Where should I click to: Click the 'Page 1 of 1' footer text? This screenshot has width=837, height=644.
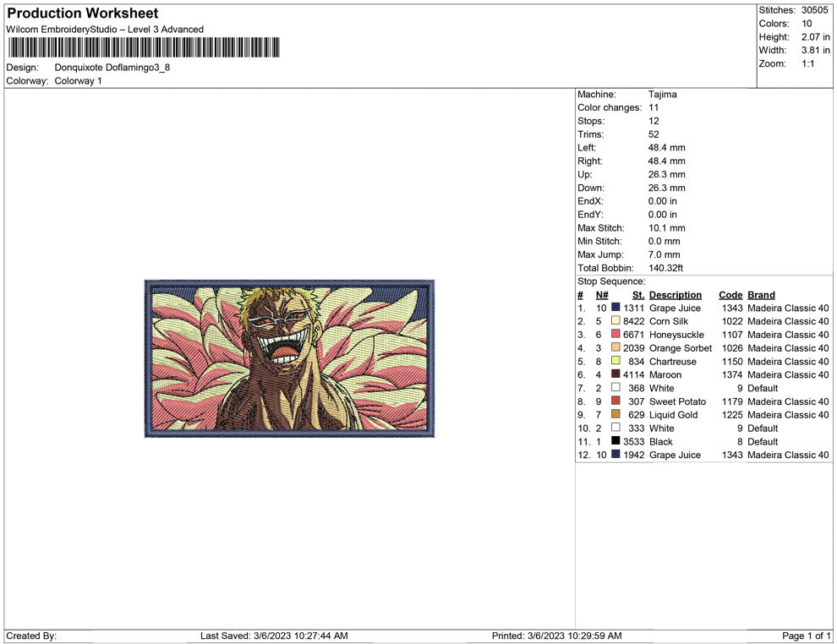806,636
